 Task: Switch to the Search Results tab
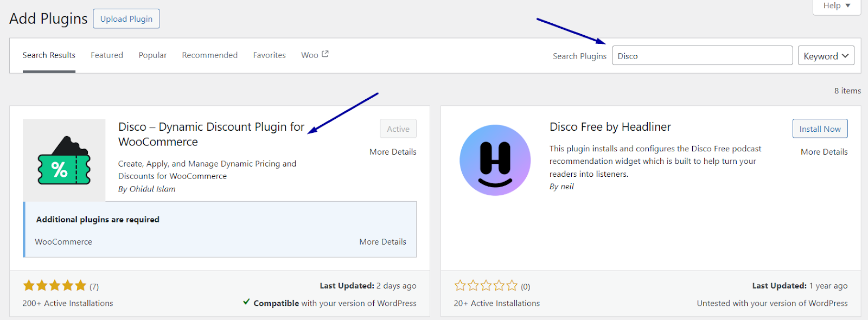pyautogui.click(x=49, y=55)
